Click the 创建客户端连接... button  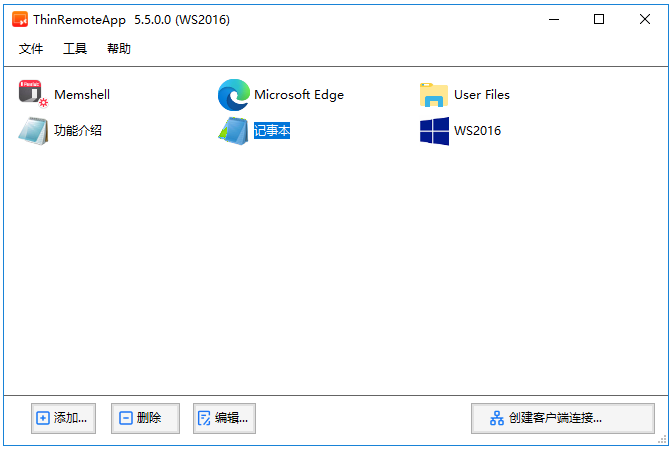563,418
